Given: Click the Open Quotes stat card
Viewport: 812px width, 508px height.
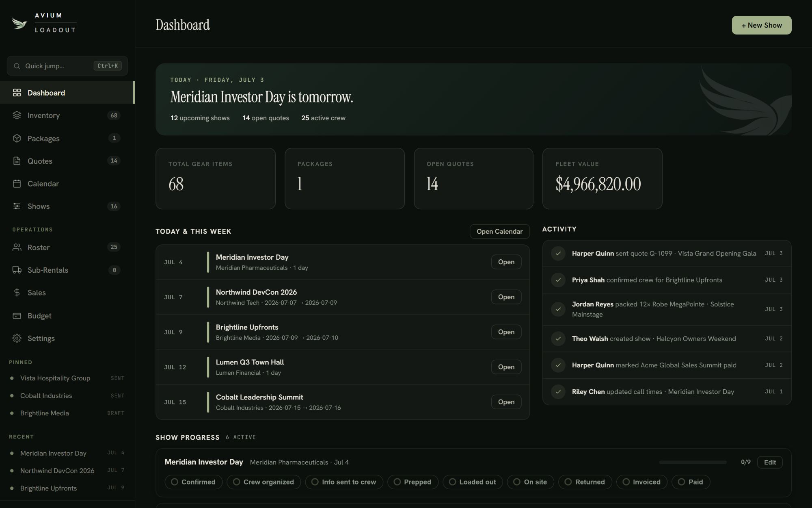Looking at the screenshot, I should [473, 178].
